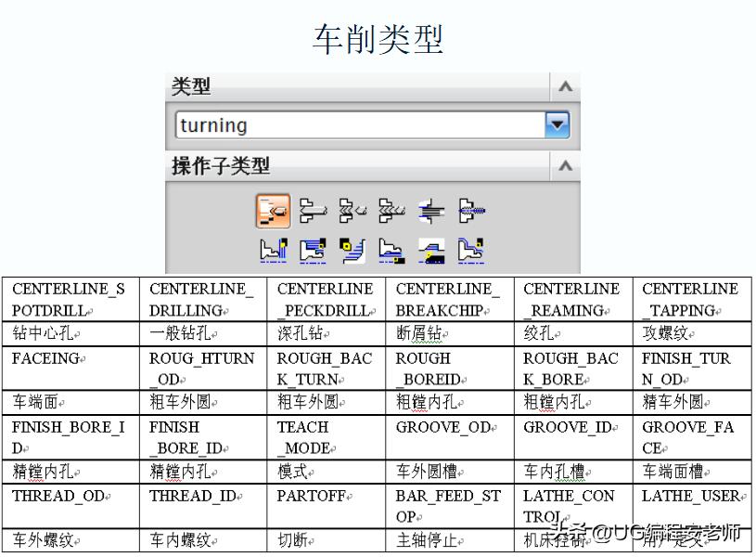Click the CENTERLINE_TAPPING tapping subtype icon
This screenshot has width=756, height=557.
point(470,210)
